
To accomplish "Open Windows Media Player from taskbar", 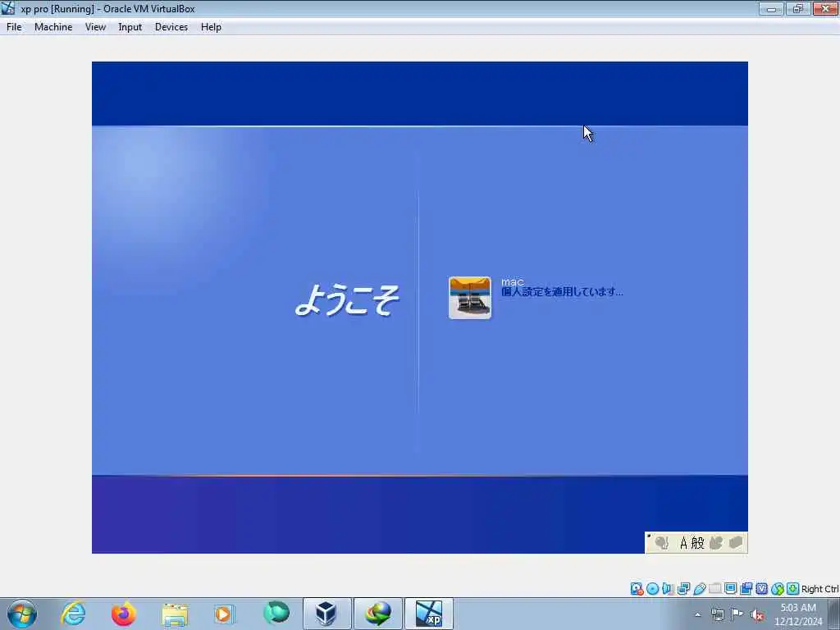I will pos(224,614).
